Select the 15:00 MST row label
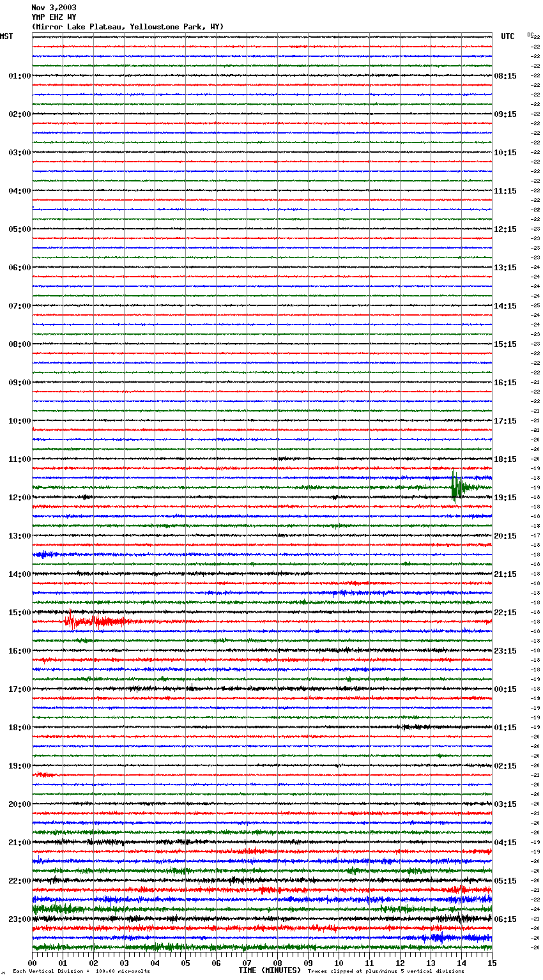The width and height of the screenshot is (543, 980). tap(19, 613)
